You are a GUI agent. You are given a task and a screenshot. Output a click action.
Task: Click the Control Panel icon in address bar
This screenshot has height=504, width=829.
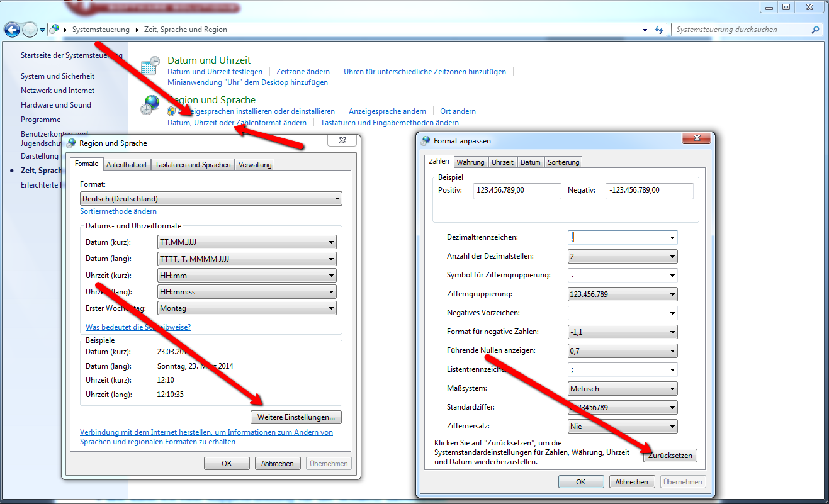[x=54, y=30]
